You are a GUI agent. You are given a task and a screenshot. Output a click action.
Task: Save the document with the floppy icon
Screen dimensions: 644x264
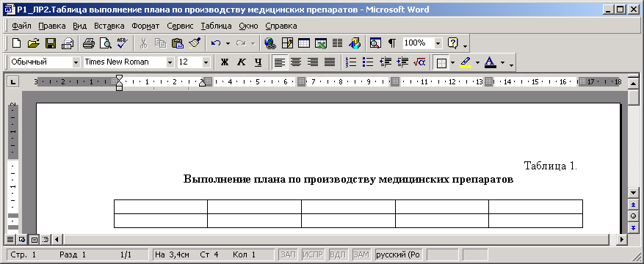tap(50, 43)
